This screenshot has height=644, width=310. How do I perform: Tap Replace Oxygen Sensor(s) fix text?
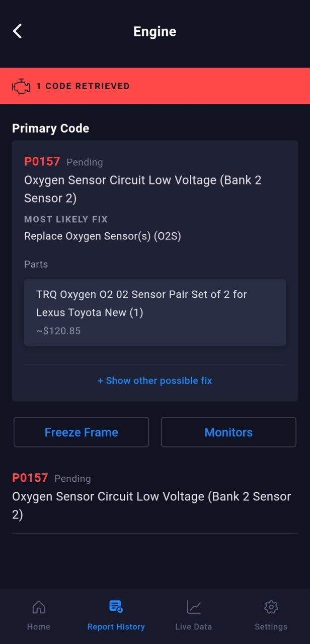pos(103,236)
